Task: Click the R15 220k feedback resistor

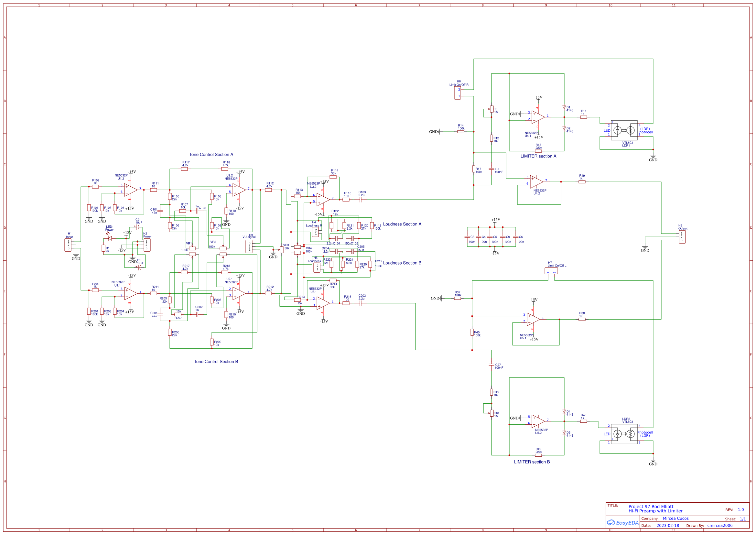Action: [x=538, y=151]
